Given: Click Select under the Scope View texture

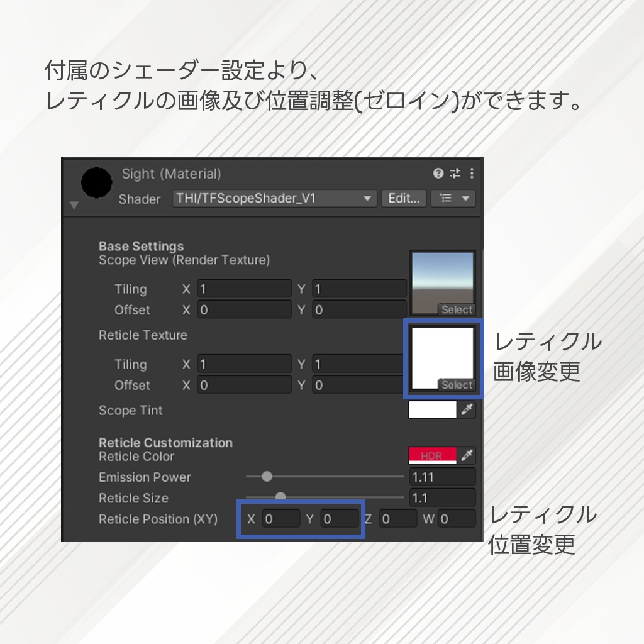Looking at the screenshot, I should click(x=457, y=309).
